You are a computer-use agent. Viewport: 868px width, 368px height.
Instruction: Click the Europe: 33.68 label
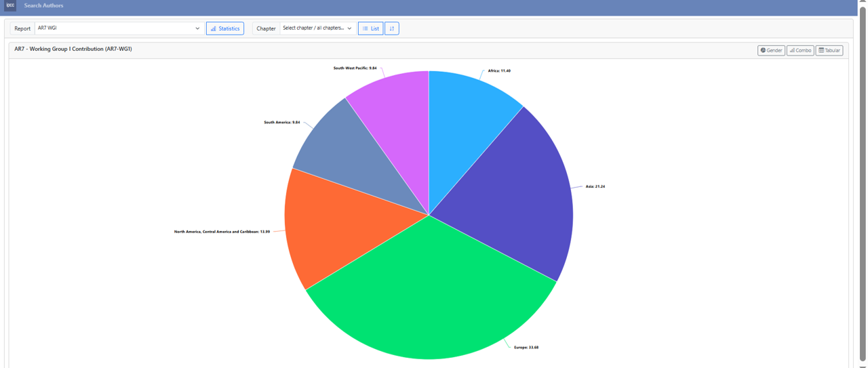click(526, 347)
